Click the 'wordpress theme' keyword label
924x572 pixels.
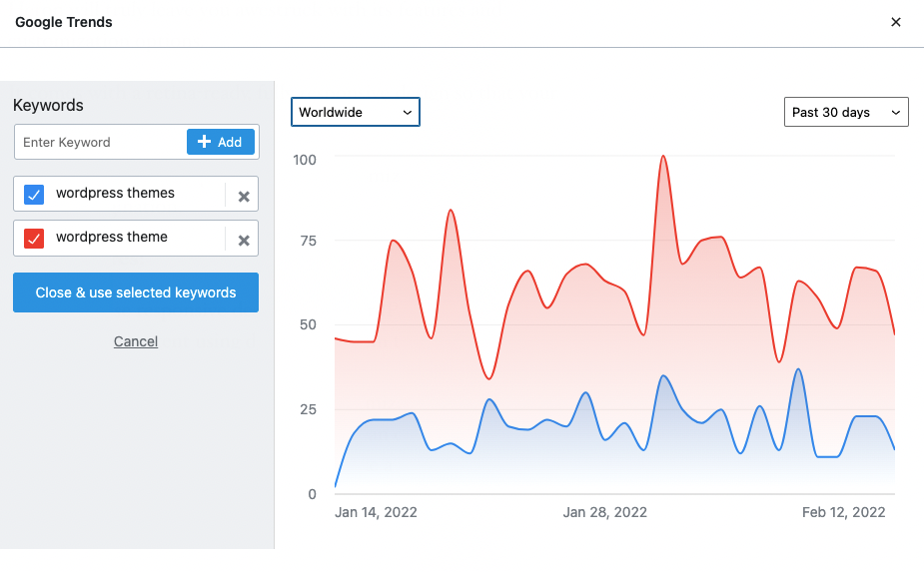pos(112,238)
